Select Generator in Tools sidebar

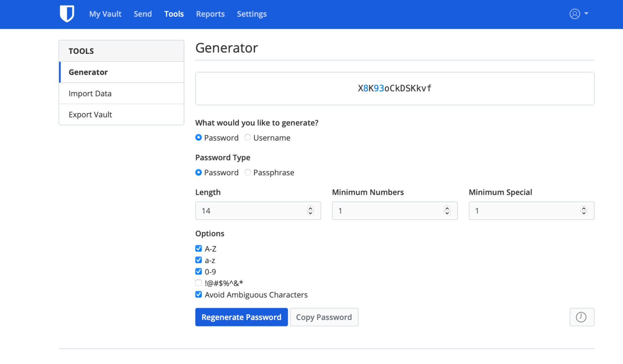(x=122, y=72)
